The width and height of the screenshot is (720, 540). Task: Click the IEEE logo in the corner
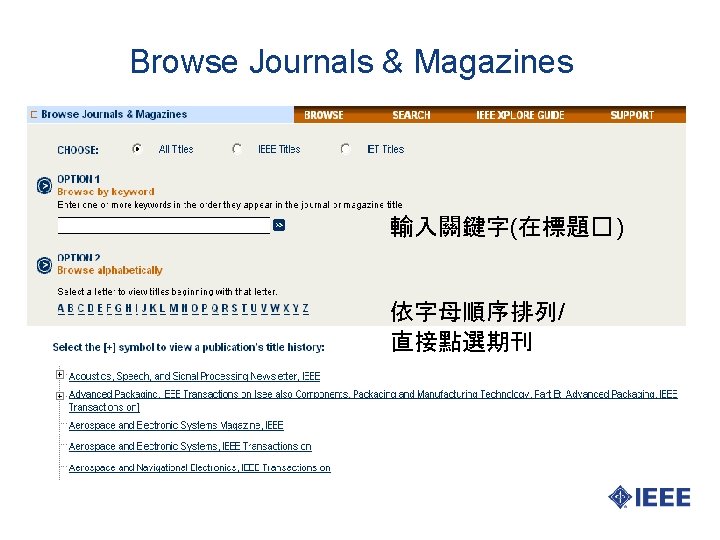[649, 497]
